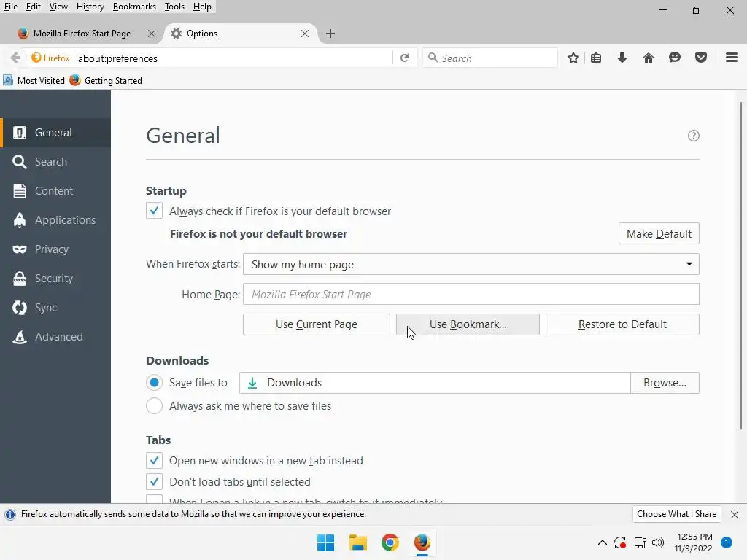The image size is (747, 560).
Task: Open the File menu
Action: [10, 7]
